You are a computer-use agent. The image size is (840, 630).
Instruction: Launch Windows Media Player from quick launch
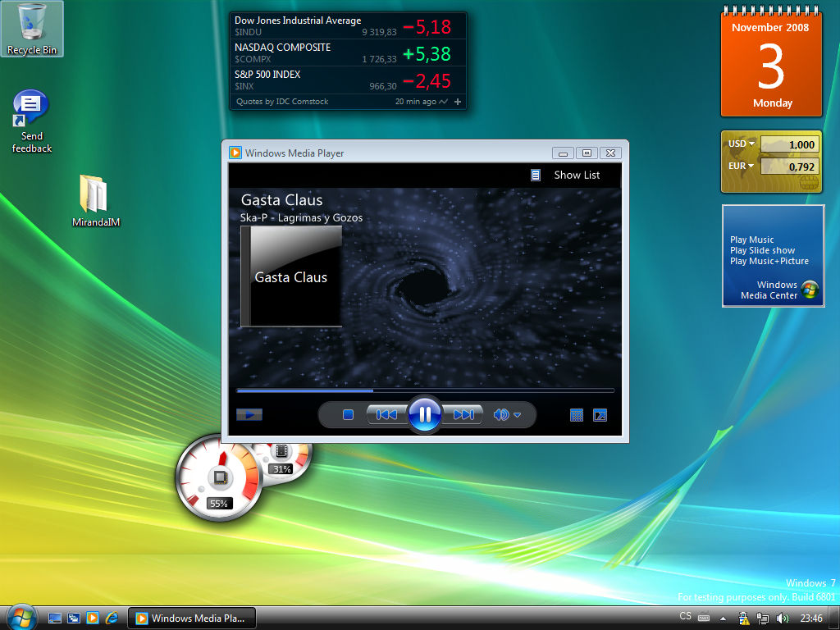point(93,618)
